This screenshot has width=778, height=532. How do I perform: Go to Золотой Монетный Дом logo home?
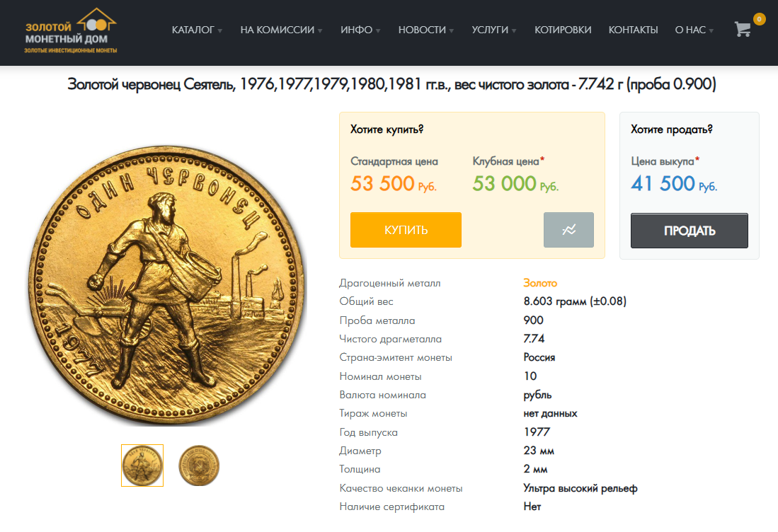(71, 30)
